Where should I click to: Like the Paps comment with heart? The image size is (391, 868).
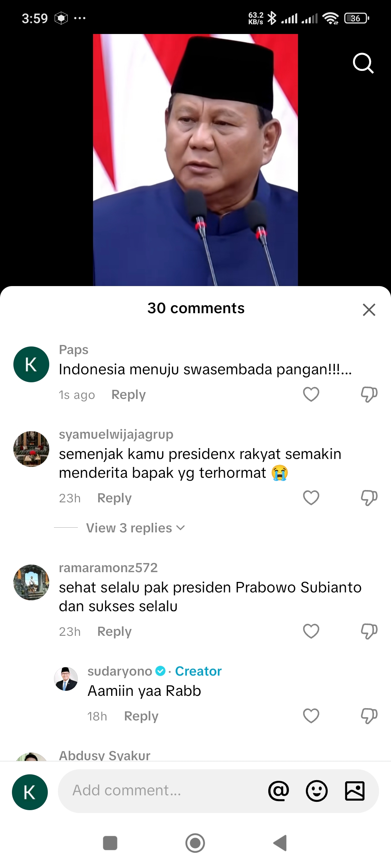point(311,394)
